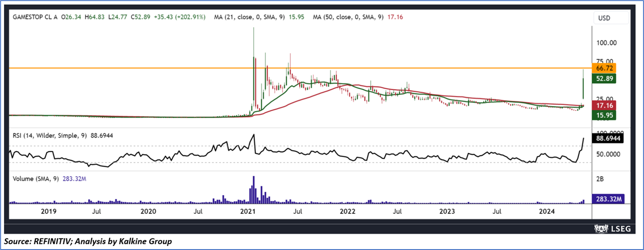The width and height of the screenshot is (644, 250).
Task: Click the GAMESTOP CL A symbol label
Action: tap(34, 17)
